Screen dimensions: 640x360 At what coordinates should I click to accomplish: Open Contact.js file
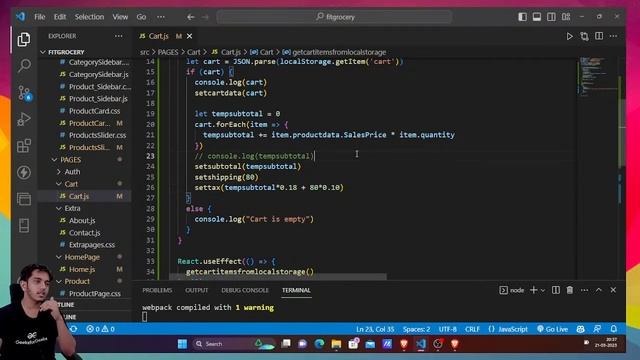pyautogui.click(x=84, y=233)
